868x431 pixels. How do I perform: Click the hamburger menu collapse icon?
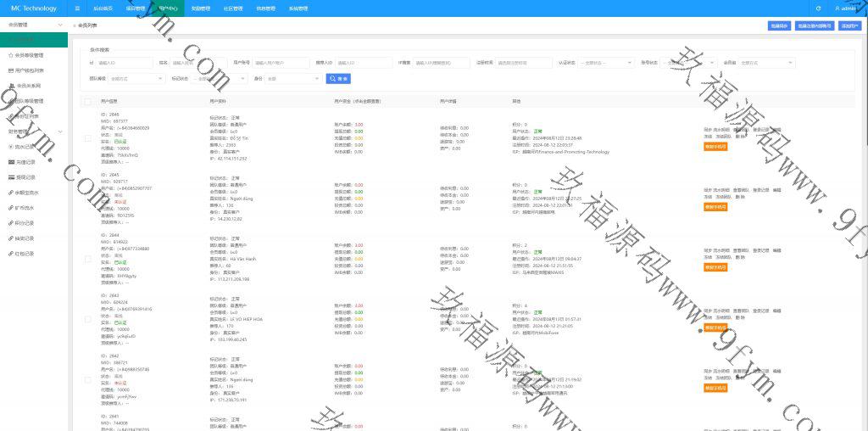tap(77, 8)
